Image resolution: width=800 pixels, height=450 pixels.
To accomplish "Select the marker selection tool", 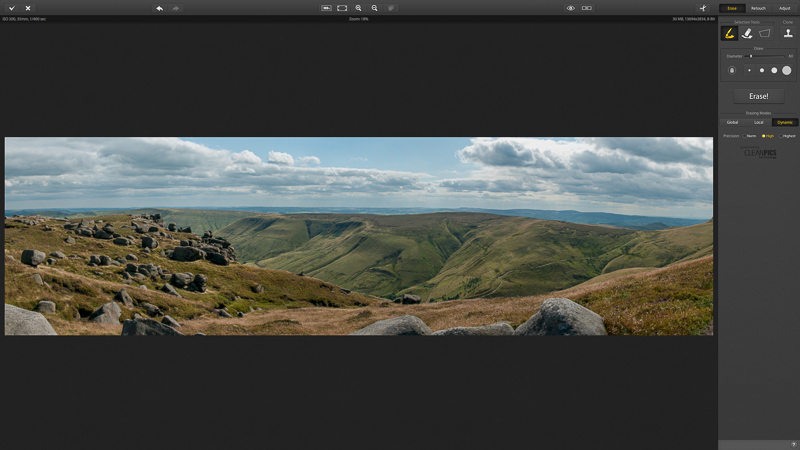I will [x=729, y=33].
